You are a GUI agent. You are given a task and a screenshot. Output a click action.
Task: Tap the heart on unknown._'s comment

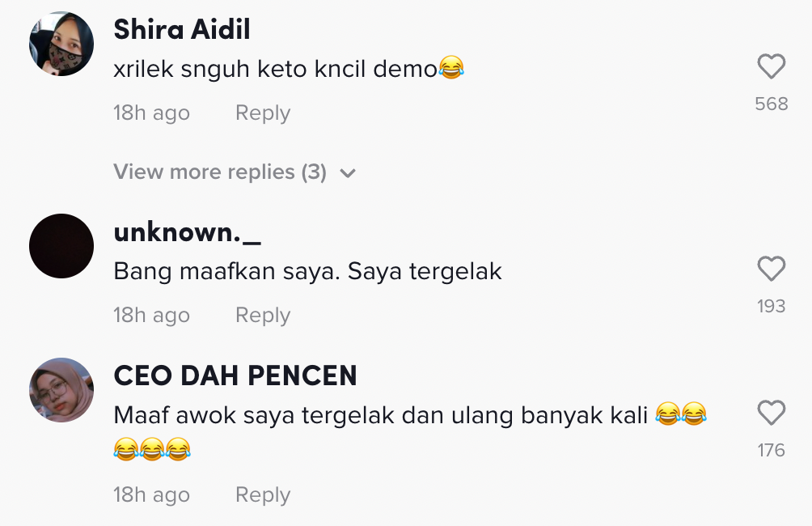coord(771,269)
